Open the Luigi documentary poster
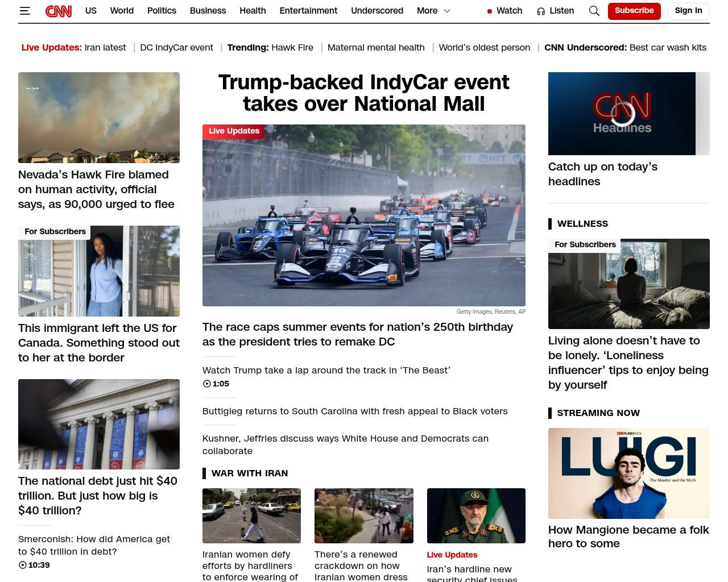728x582 pixels. (x=629, y=473)
